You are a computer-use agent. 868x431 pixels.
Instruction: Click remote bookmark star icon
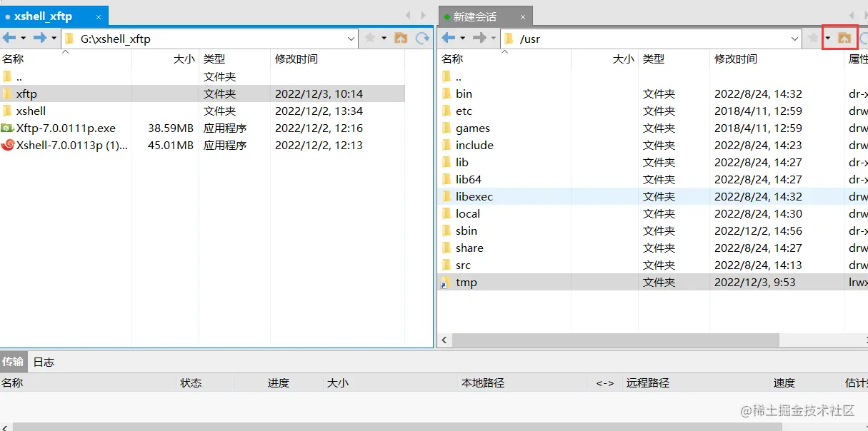click(814, 38)
